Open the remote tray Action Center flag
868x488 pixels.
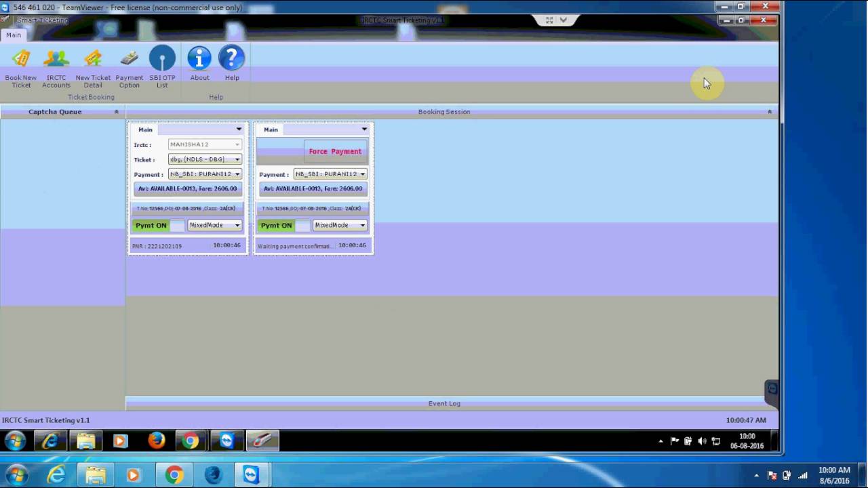675,441
